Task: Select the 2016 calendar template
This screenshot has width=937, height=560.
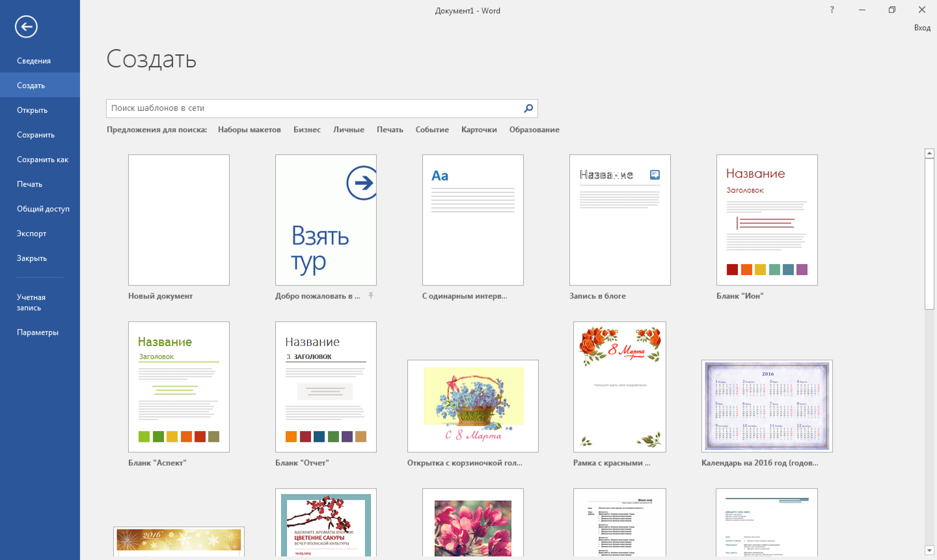Action: pyautogui.click(x=767, y=406)
